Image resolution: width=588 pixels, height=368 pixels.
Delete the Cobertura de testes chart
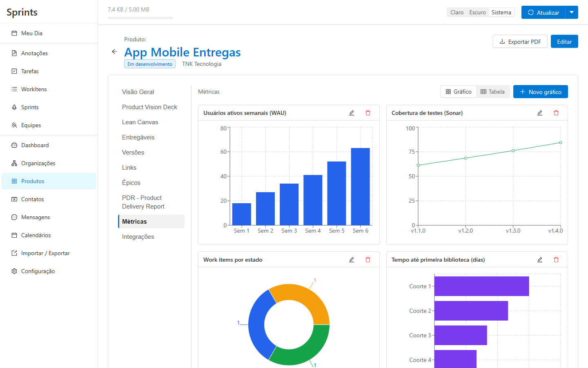click(556, 113)
